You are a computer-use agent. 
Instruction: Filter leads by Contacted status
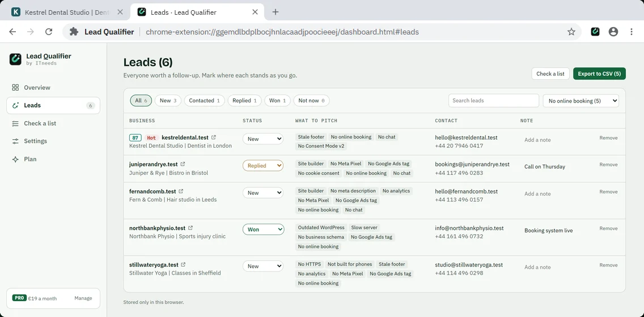pyautogui.click(x=205, y=100)
